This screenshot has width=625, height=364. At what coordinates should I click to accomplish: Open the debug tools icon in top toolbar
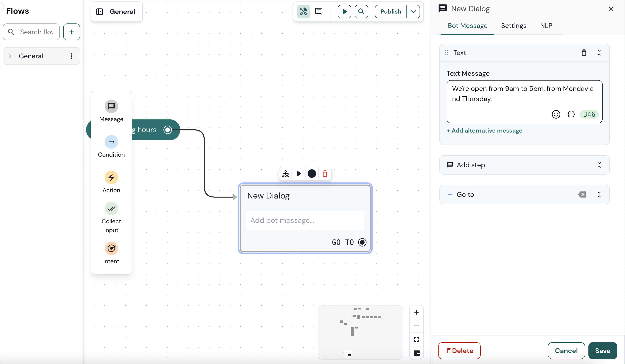[304, 11]
